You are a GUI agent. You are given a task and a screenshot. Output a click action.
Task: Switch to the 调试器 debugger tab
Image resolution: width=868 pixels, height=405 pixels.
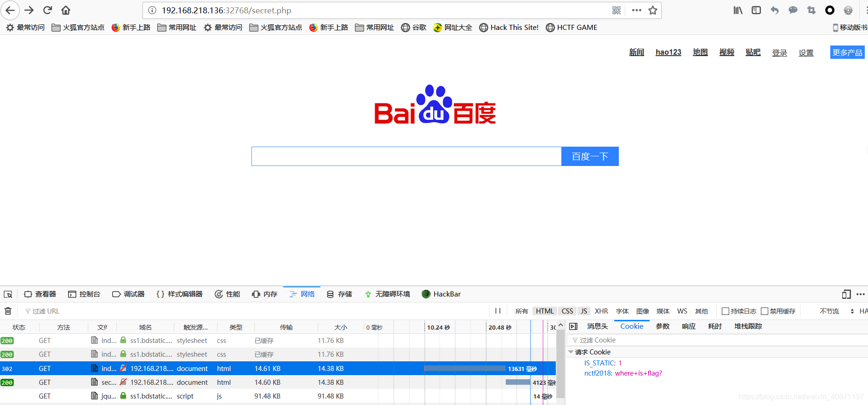pyautogui.click(x=128, y=294)
